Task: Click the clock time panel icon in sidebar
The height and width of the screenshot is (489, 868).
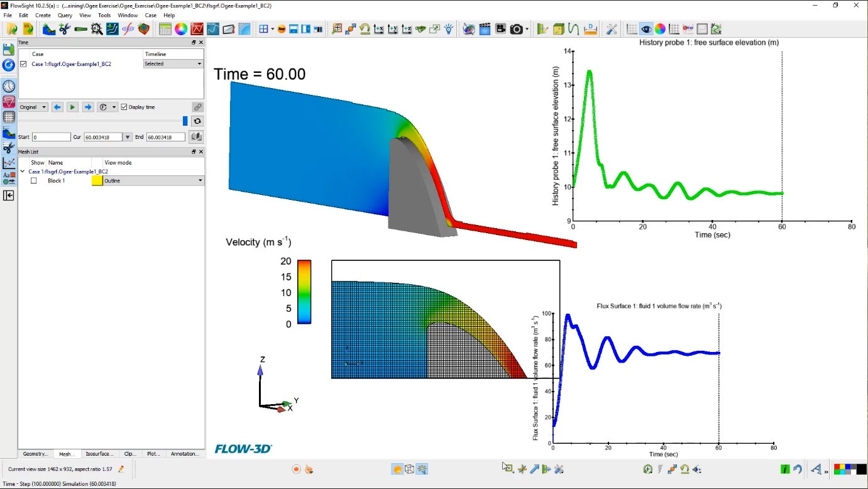Action: (9, 86)
